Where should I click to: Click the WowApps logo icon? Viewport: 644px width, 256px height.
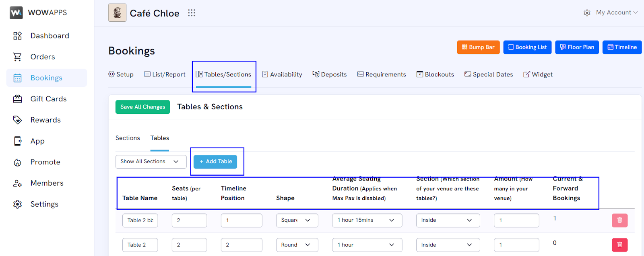(16, 13)
